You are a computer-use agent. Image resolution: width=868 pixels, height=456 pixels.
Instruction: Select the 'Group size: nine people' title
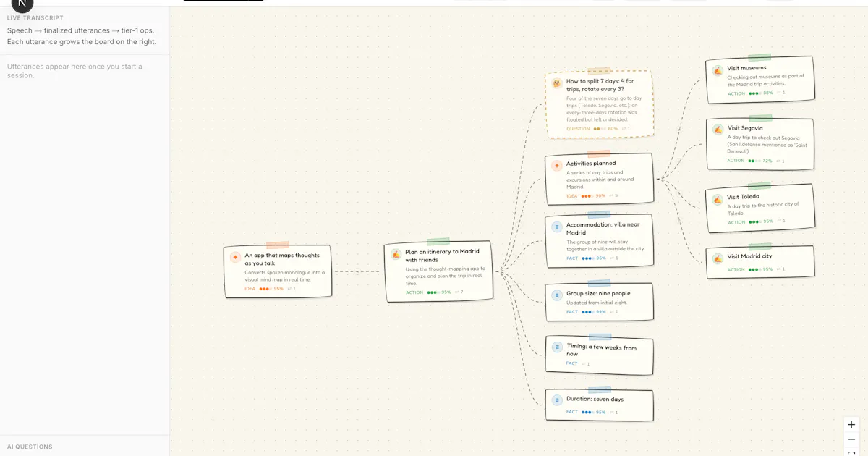(598, 293)
